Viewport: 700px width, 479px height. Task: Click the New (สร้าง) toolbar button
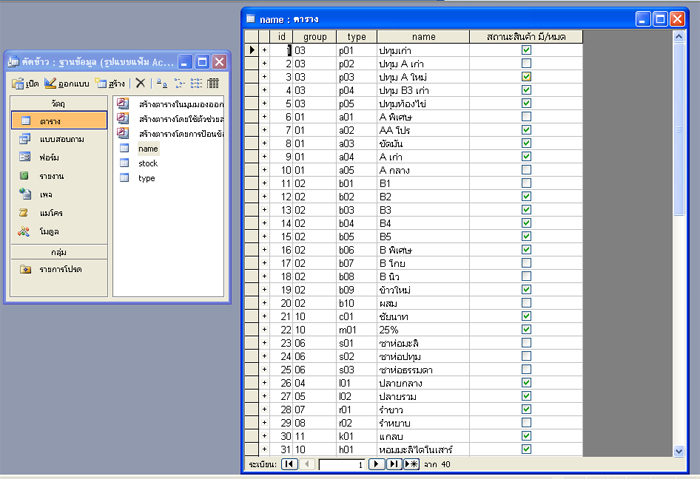111,83
